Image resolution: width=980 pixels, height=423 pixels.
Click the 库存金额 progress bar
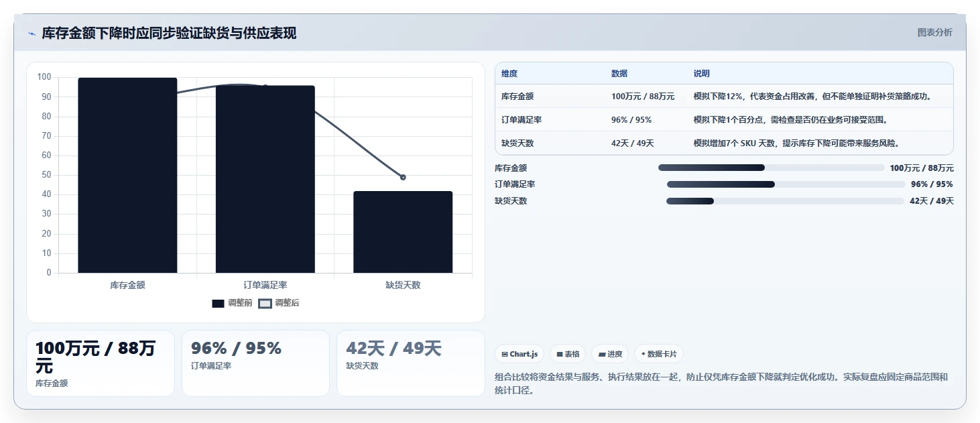point(772,168)
